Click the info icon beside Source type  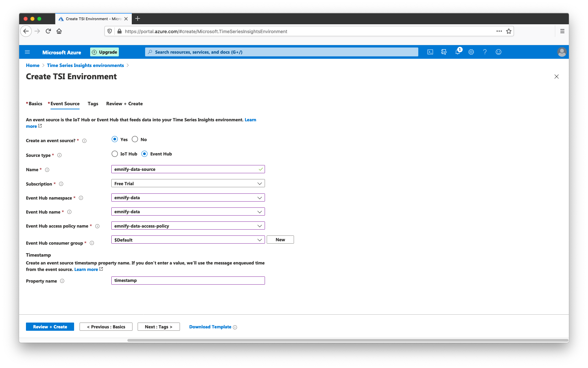tap(59, 155)
